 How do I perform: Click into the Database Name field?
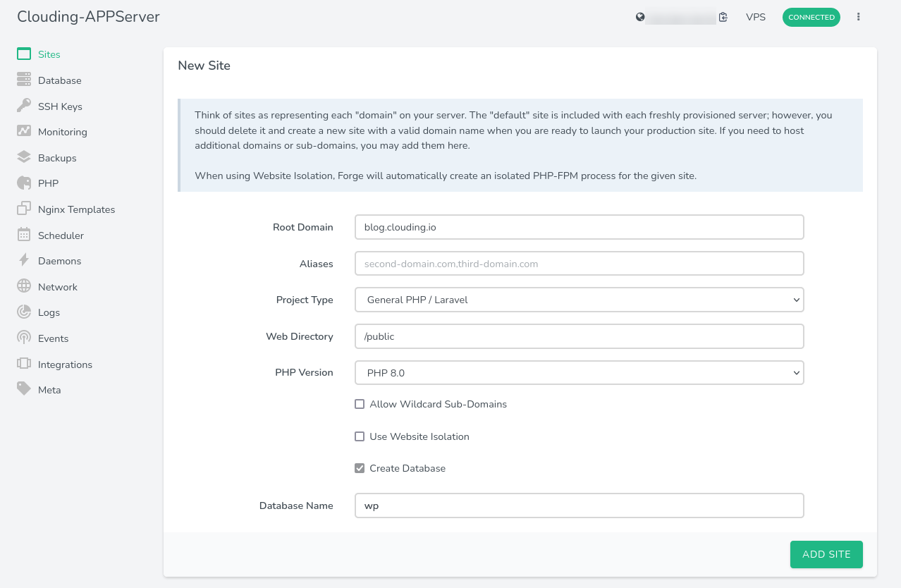tap(580, 506)
